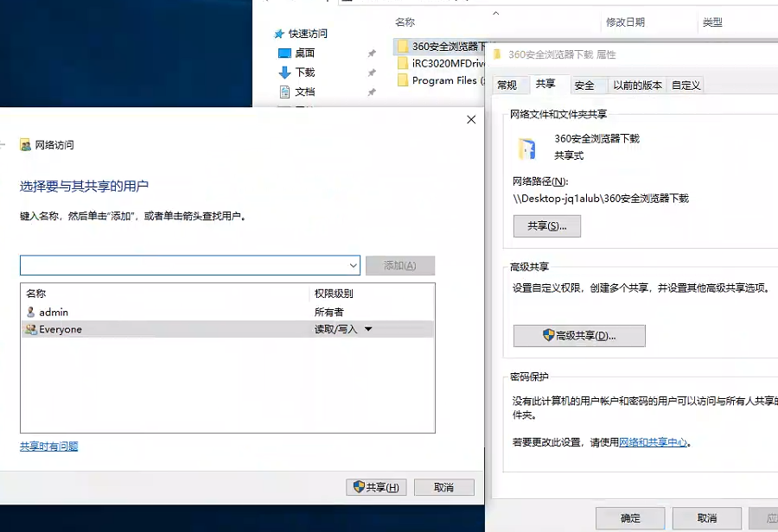
Task: Click the disabled 添加(A) button
Action: 400,265
